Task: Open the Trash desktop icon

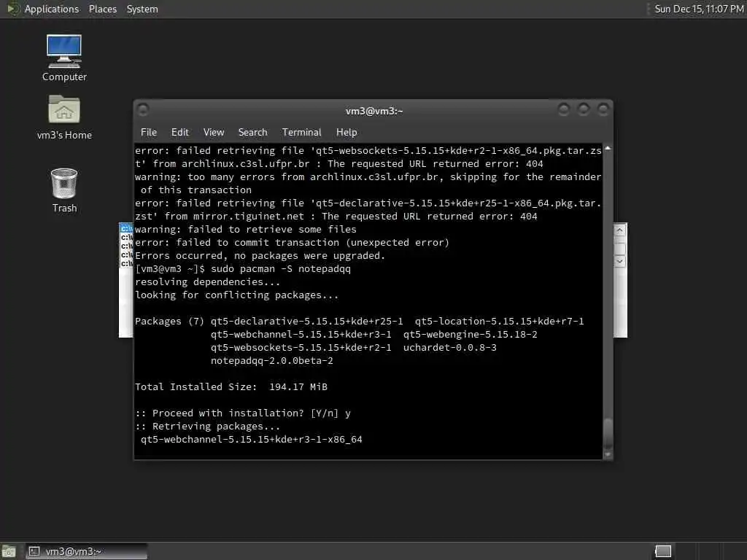Action: (64, 190)
